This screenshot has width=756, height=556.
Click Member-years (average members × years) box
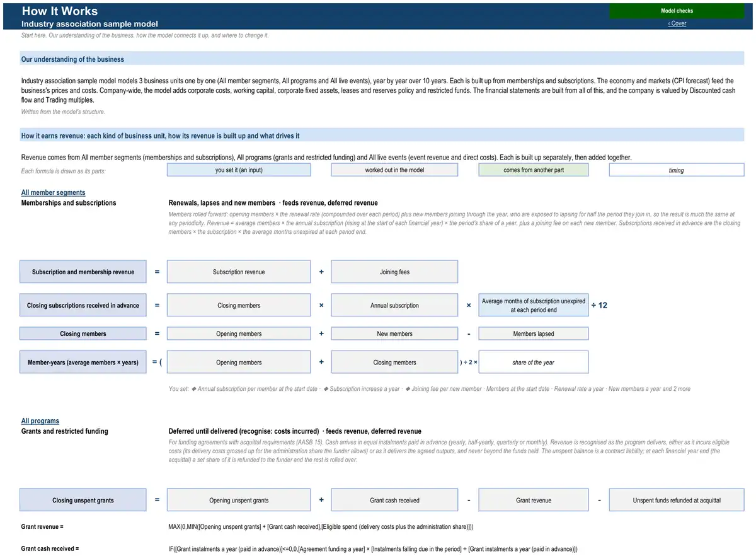(x=83, y=362)
